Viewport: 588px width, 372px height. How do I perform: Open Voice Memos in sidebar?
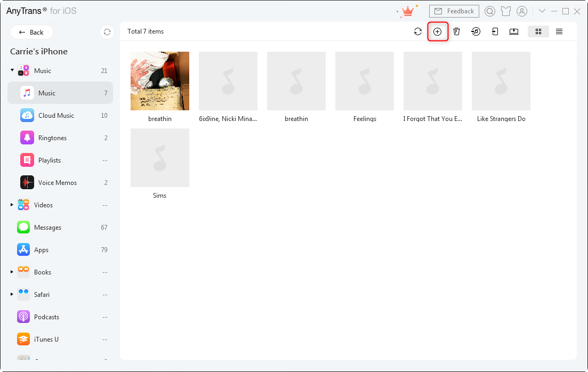coord(60,183)
